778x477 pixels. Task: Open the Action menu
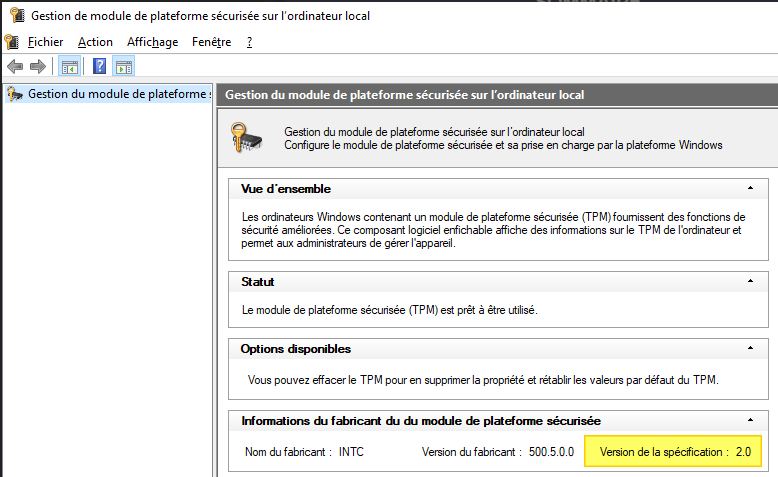(x=95, y=42)
